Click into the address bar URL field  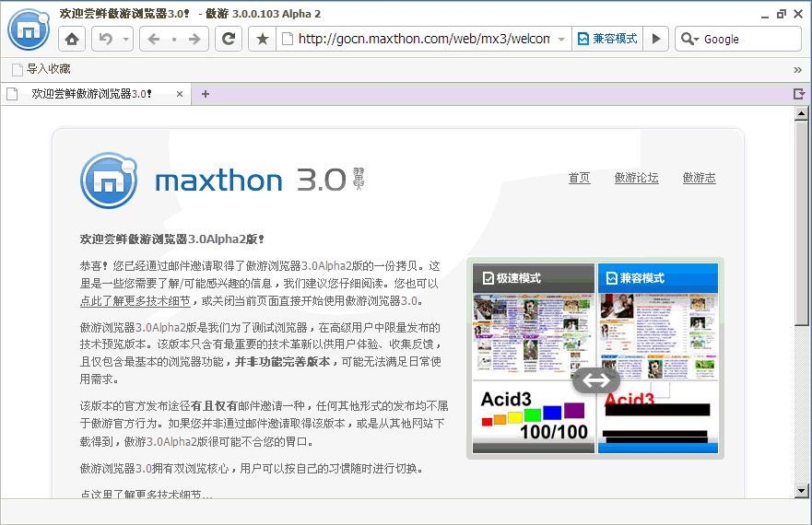(x=424, y=39)
